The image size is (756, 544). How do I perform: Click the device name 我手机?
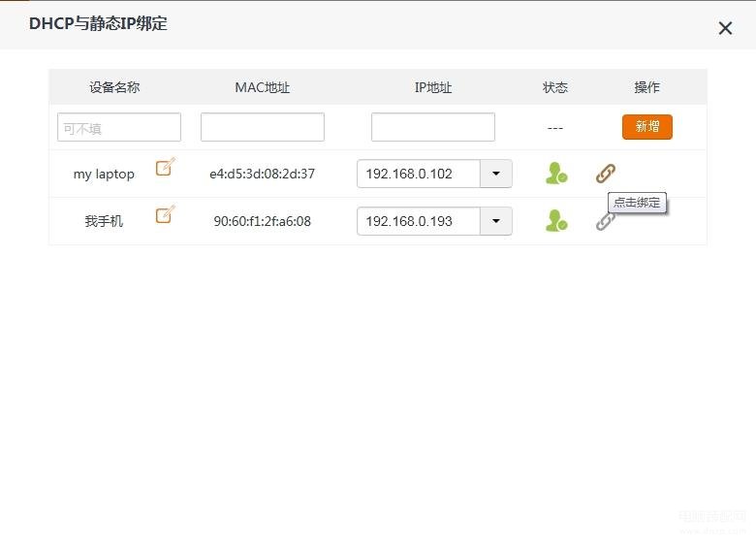(x=104, y=221)
